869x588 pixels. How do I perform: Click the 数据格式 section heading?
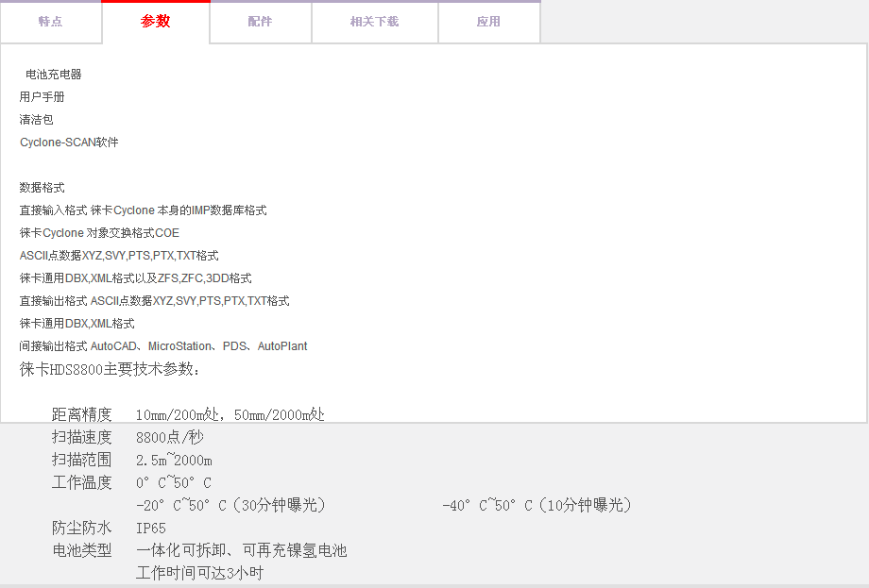pos(43,188)
